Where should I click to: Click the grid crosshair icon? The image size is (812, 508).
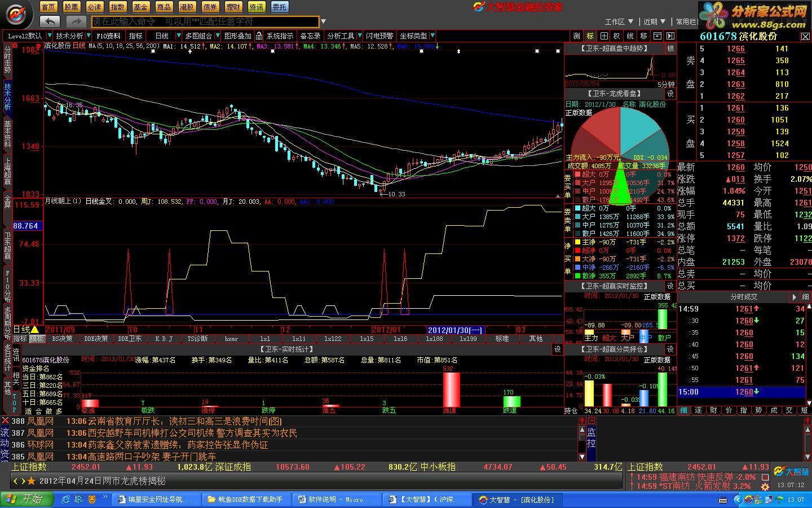point(603,36)
